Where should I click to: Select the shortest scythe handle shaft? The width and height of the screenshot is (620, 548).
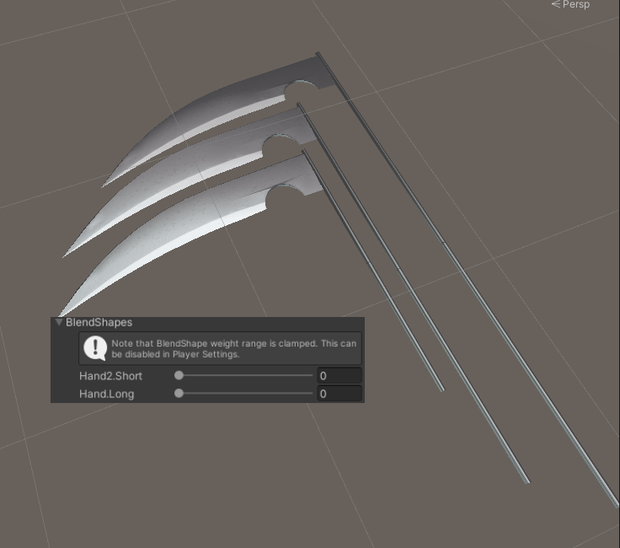[374, 271]
